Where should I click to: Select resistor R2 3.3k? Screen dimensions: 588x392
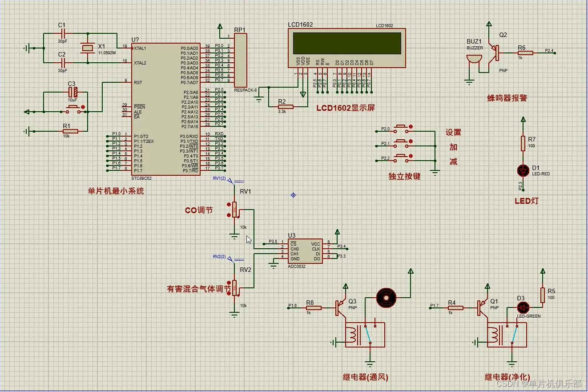286,106
